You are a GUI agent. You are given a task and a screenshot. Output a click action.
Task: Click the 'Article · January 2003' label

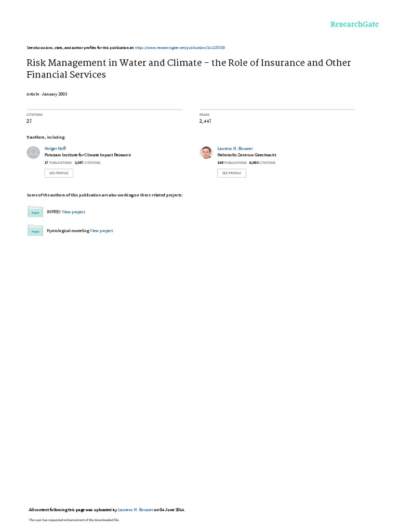(47, 94)
